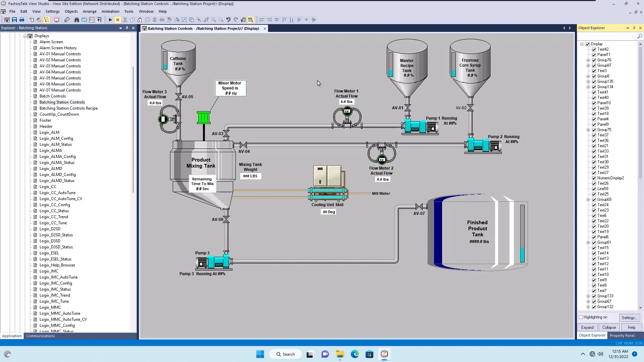Click the Undo arrow icon
Screen dimensions: 644x362
click(x=228, y=20)
